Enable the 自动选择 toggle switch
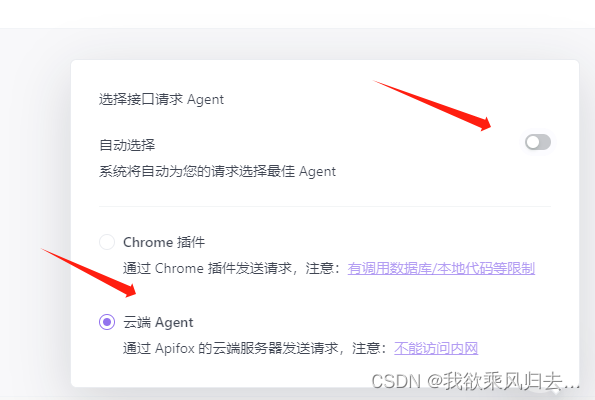This screenshot has width=595, height=400. click(538, 142)
